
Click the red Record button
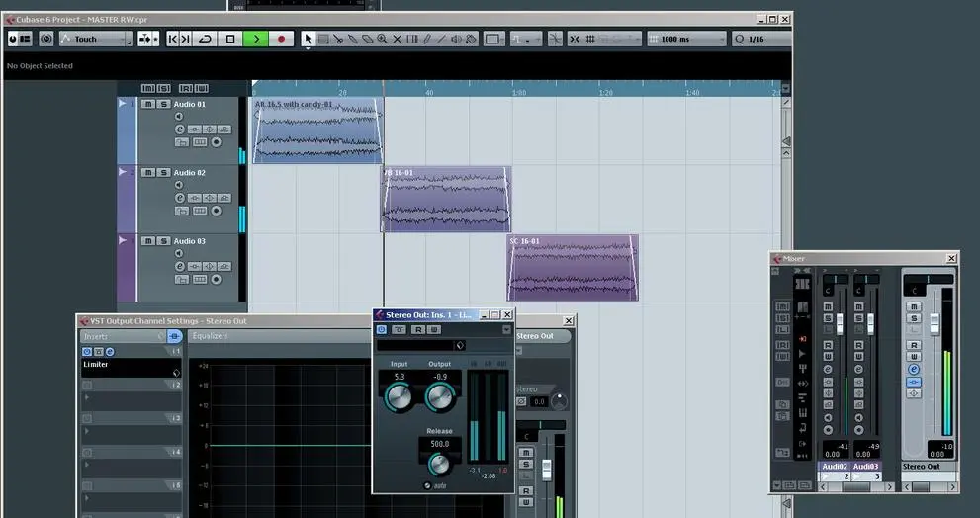[281, 39]
